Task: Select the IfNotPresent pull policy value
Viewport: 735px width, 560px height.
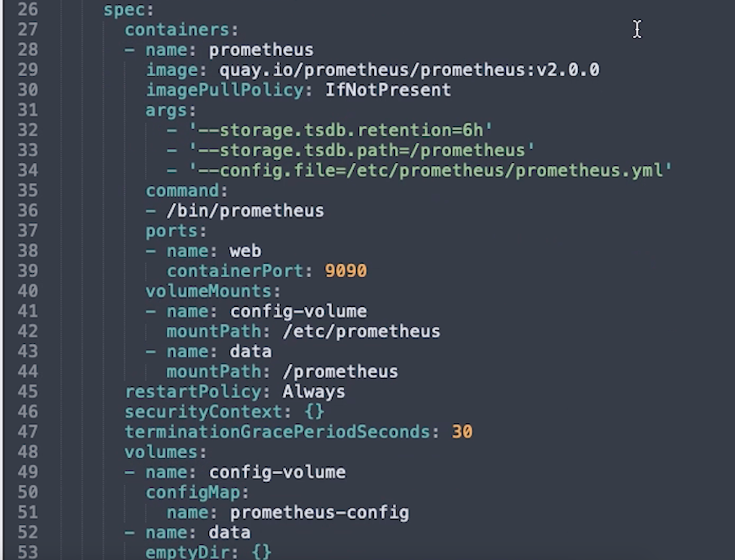Action: click(x=388, y=89)
